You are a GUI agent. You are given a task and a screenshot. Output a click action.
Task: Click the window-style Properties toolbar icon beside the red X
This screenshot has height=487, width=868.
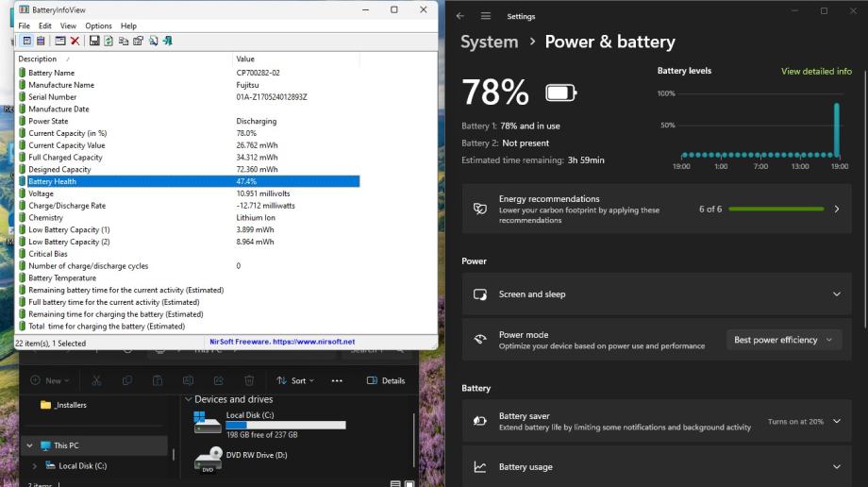tap(60, 41)
